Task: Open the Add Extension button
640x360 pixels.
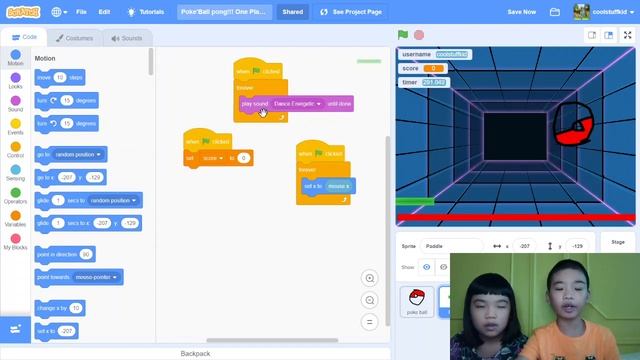Action: tap(16, 329)
